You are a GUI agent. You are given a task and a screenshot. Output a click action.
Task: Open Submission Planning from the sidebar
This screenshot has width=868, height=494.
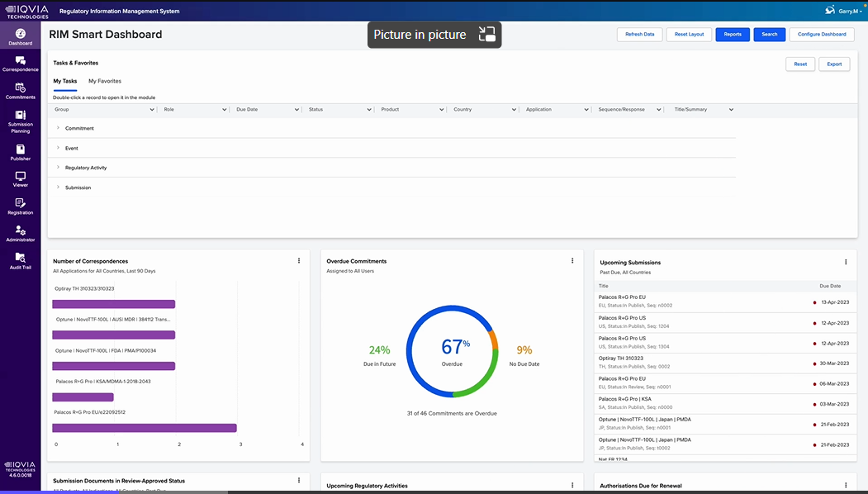point(20,116)
